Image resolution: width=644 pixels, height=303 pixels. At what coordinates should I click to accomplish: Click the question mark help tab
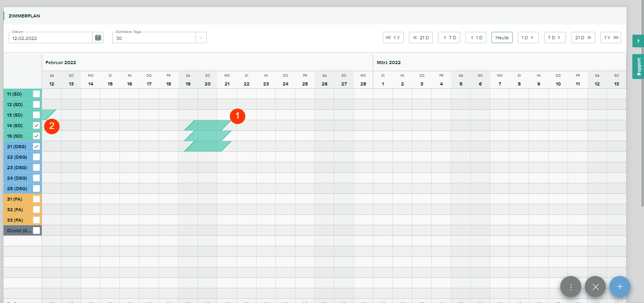click(x=638, y=41)
